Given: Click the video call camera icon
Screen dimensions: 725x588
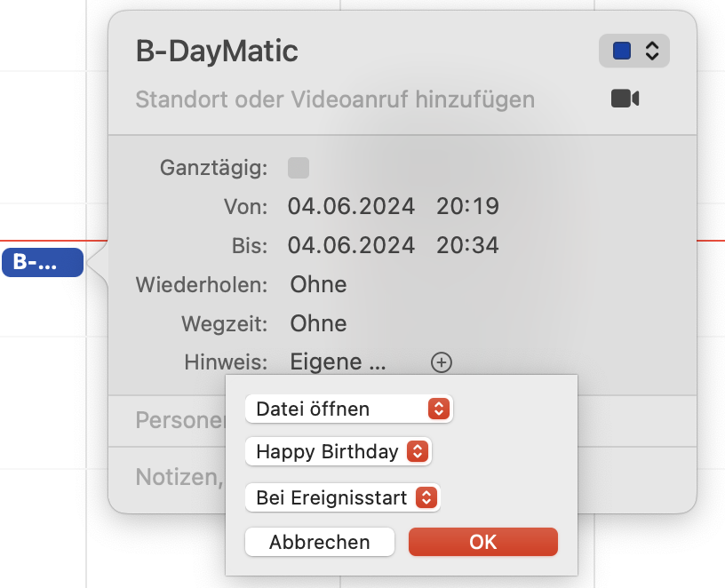Looking at the screenshot, I should click(x=625, y=99).
